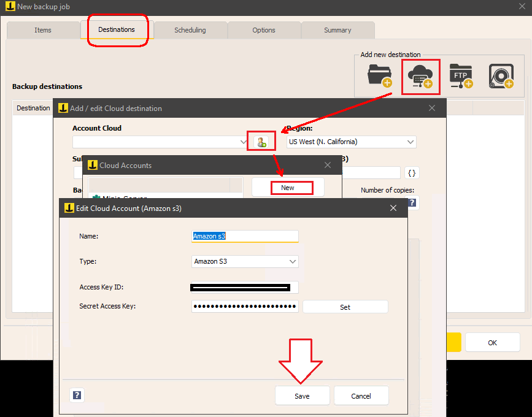Add a new folder destination

coord(380,76)
